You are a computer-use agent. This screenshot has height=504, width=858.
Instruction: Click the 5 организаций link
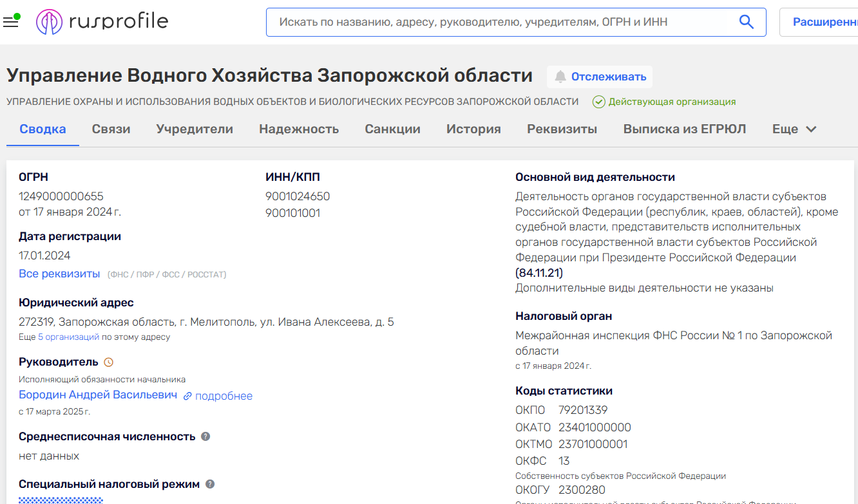(x=68, y=337)
